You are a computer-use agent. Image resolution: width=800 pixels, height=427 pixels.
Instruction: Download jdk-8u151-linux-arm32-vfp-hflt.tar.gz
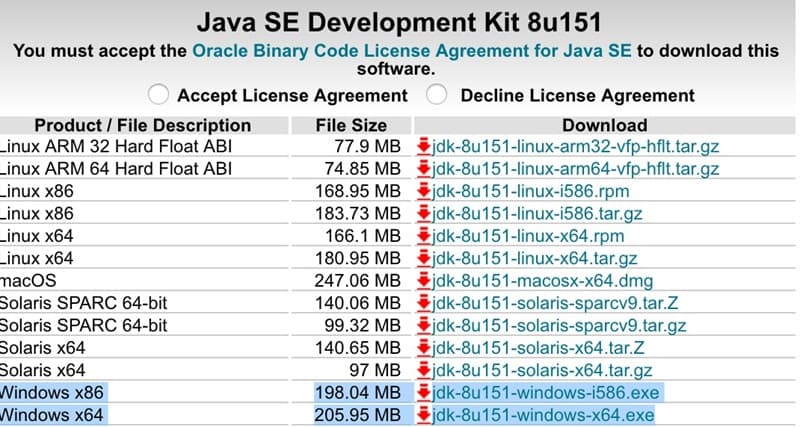tap(576, 147)
